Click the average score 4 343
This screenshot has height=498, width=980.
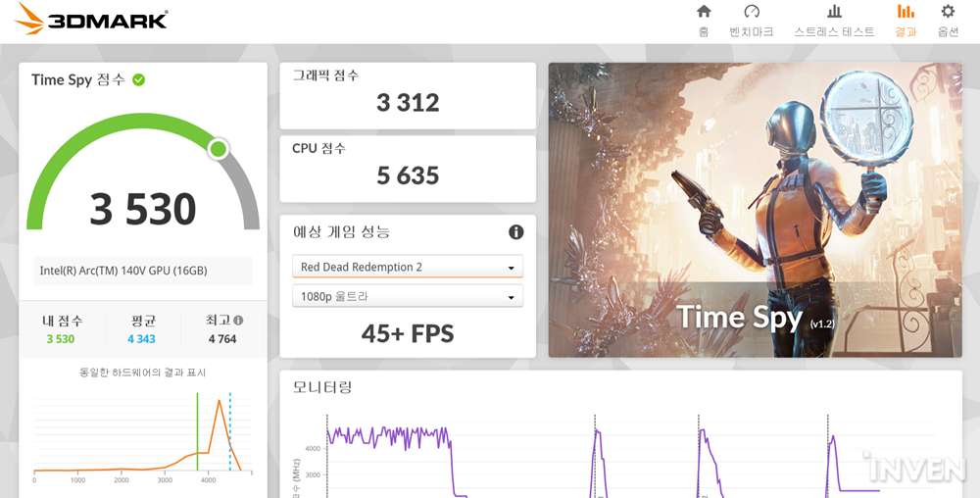coord(142,339)
